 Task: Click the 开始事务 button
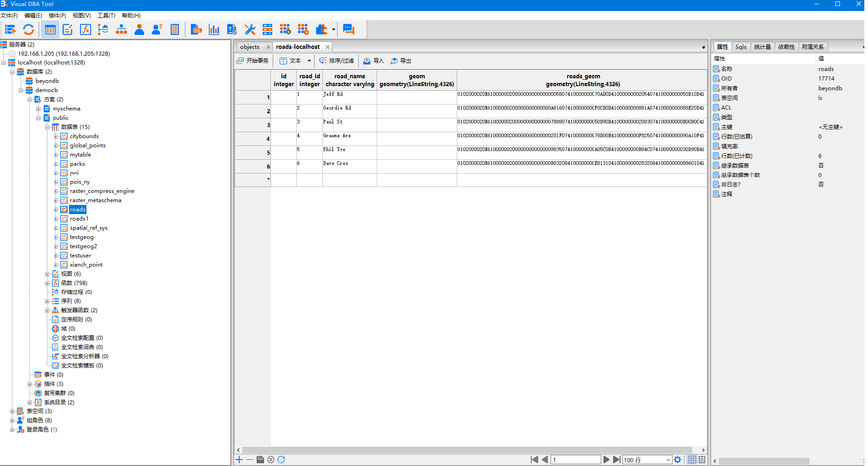[x=253, y=61]
